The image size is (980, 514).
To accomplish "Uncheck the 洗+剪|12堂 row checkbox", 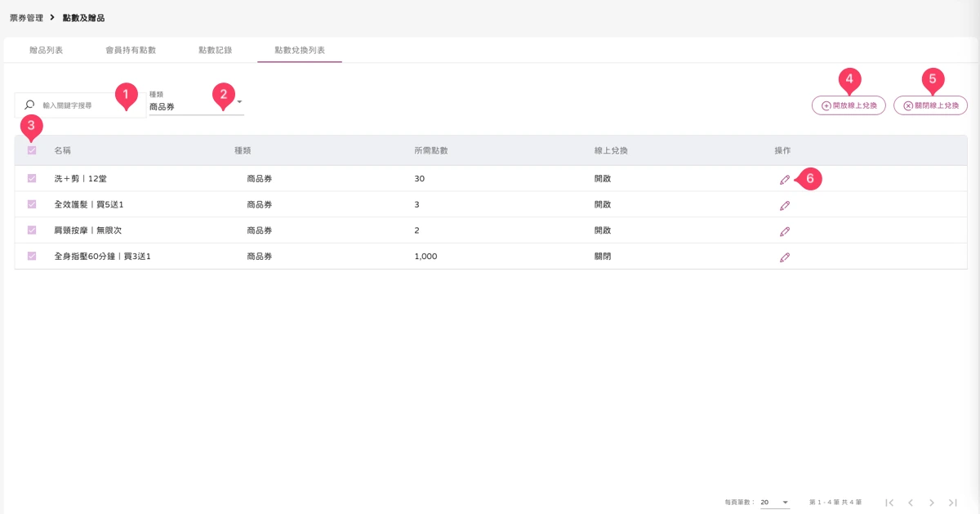I will click(x=32, y=178).
